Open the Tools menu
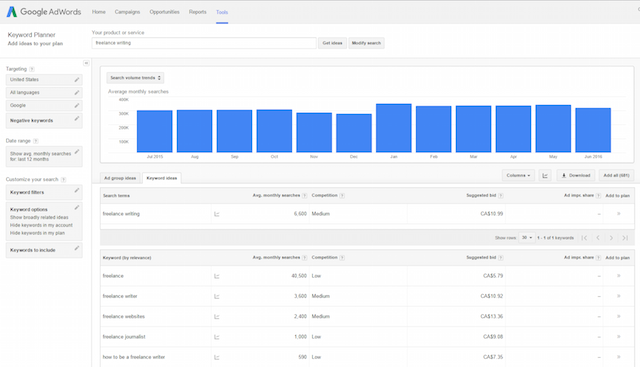 click(x=222, y=12)
